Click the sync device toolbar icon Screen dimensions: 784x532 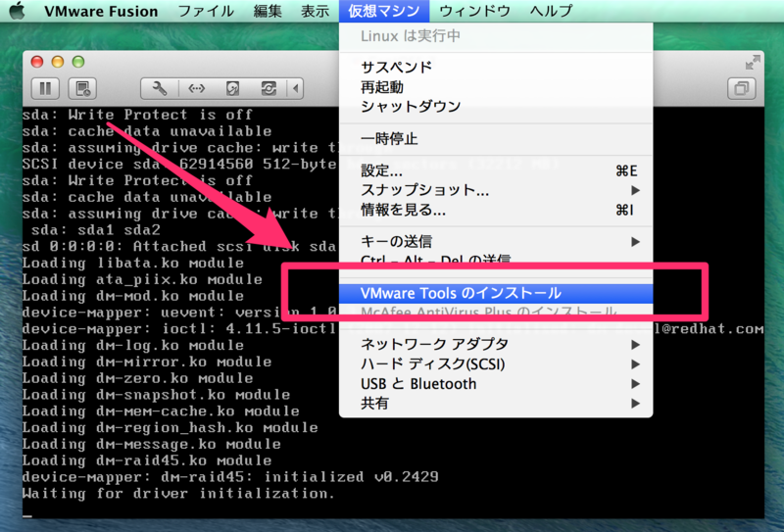[269, 89]
